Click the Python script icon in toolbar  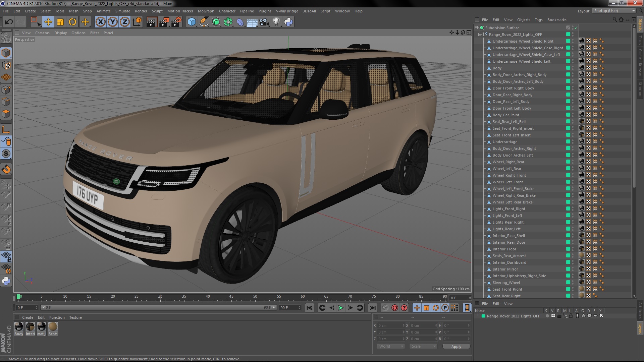coord(288,22)
